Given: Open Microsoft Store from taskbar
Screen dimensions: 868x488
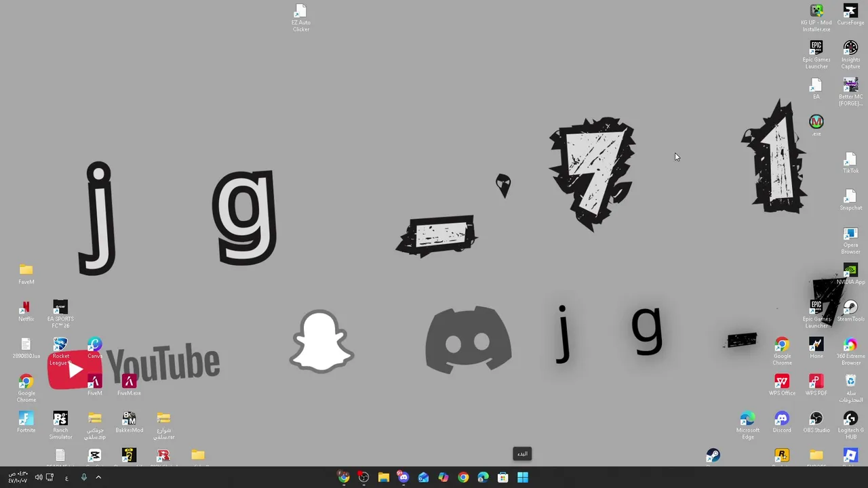Looking at the screenshot, I should (x=503, y=478).
